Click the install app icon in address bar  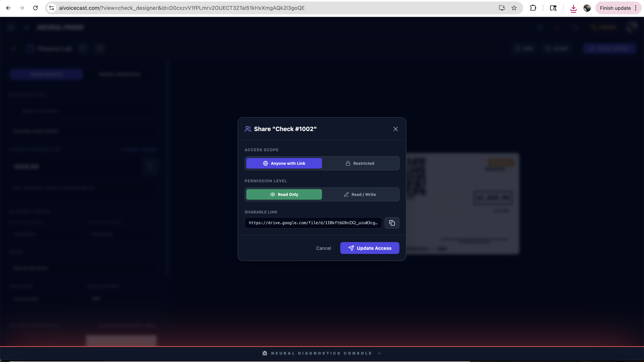pyautogui.click(x=502, y=8)
